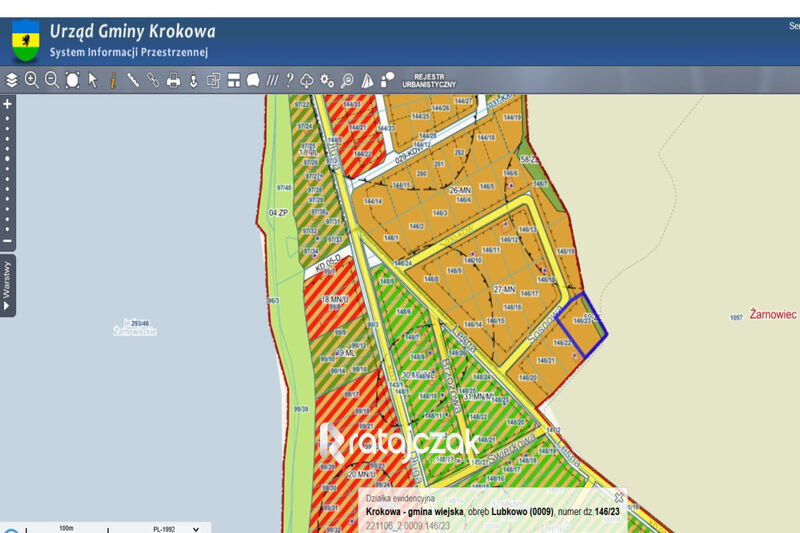Click the cloud download icon
Image resolution: width=800 pixels, height=533 pixels.
(x=307, y=81)
